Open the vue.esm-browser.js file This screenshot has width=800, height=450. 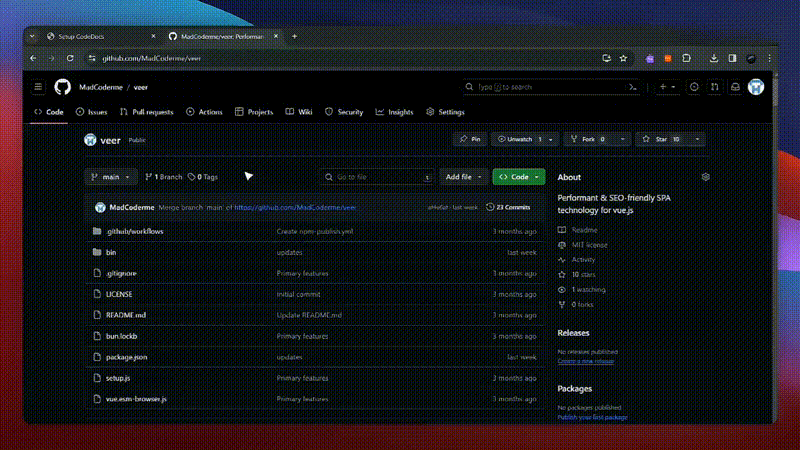(136, 399)
